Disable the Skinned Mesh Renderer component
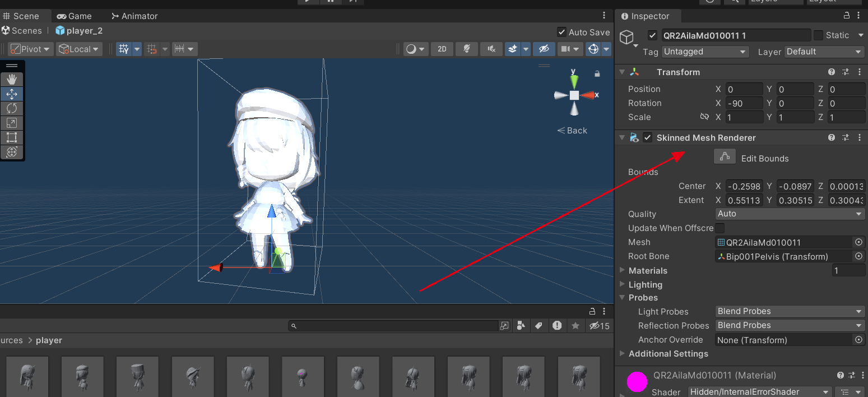Screen dimensions: 868x397 click(x=647, y=137)
